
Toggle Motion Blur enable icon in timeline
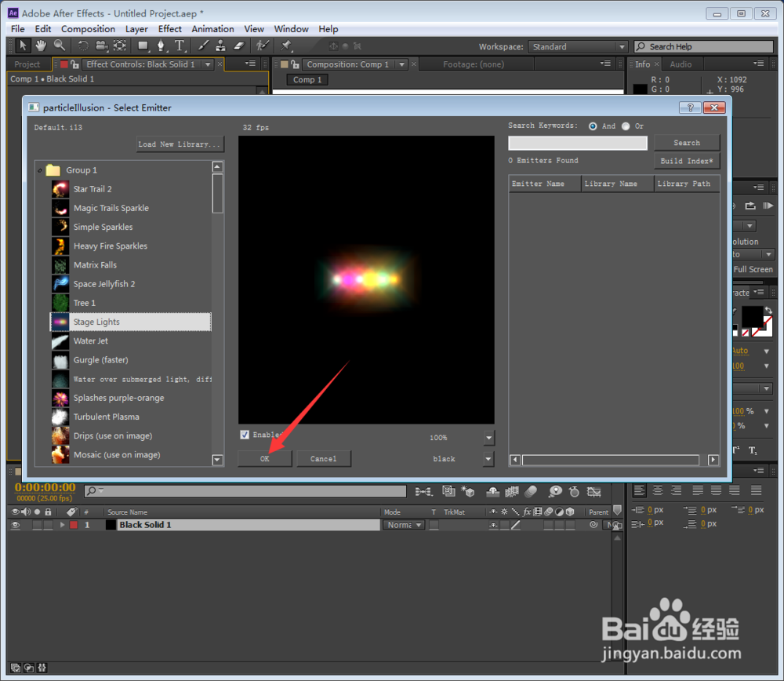(531, 492)
